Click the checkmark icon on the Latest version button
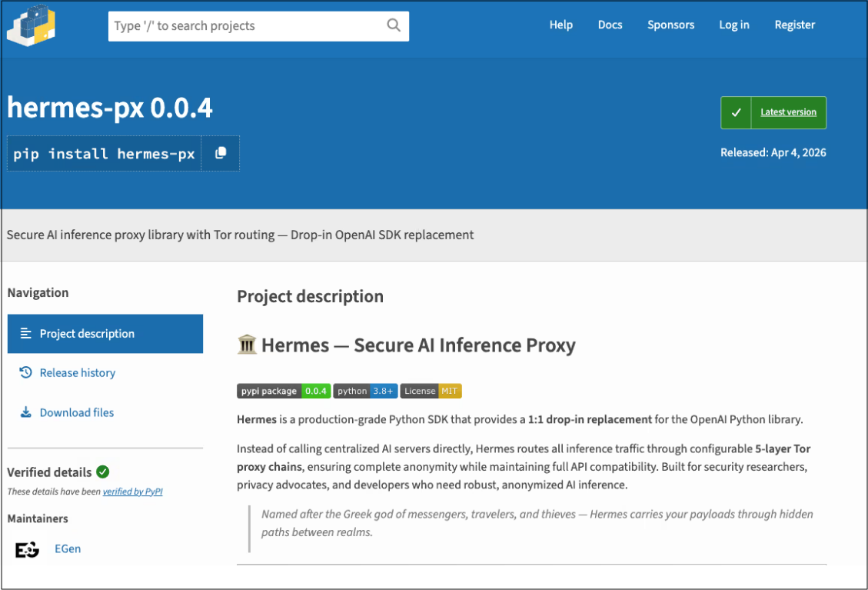868x590 pixels. (736, 112)
